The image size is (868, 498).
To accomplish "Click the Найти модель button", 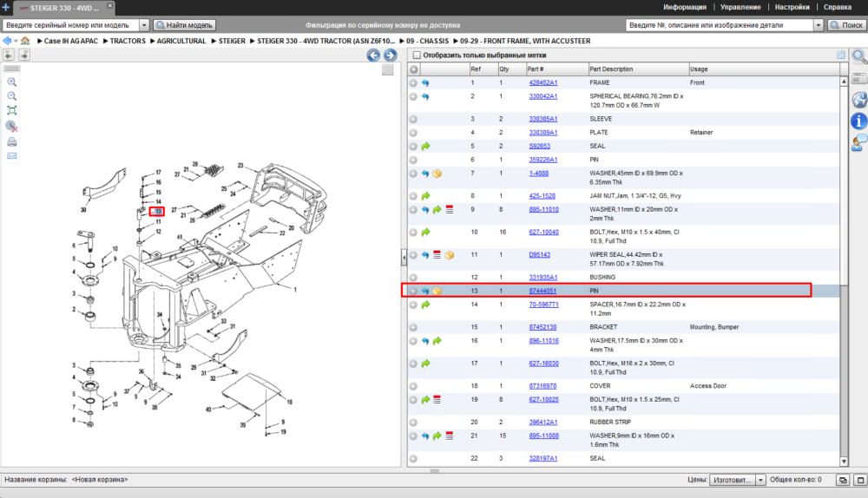I will (x=184, y=25).
